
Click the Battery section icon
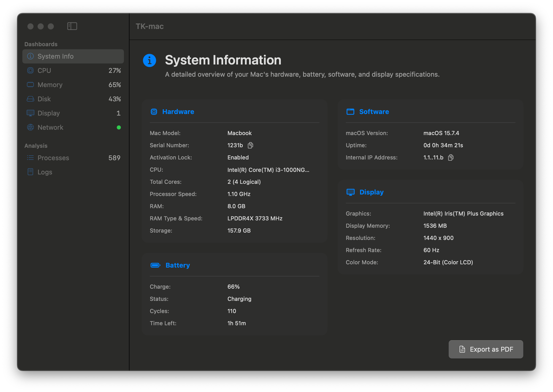(155, 265)
